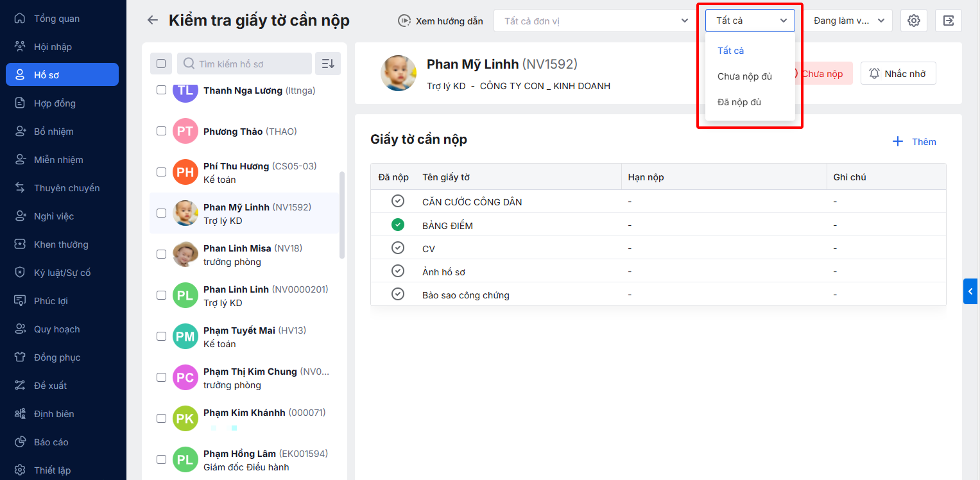This screenshot has height=480, width=980.
Task: Mark Ảnh hồ sơ as submitted
Action: (398, 271)
